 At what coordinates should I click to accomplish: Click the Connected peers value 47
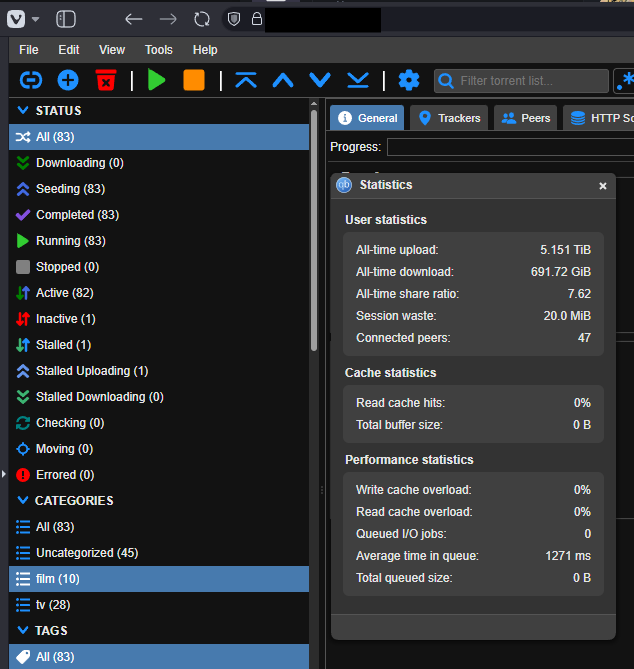tap(584, 337)
